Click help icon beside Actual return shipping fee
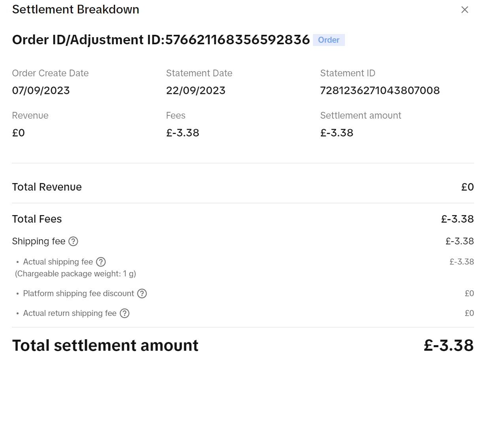This screenshot has width=486, height=448. point(124,313)
